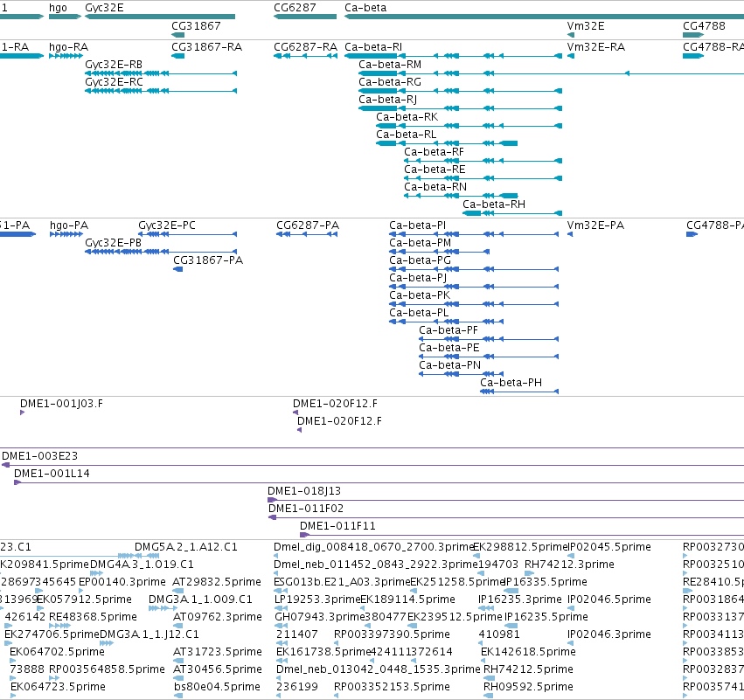Click the hgo-PA protein label

pyautogui.click(x=69, y=225)
